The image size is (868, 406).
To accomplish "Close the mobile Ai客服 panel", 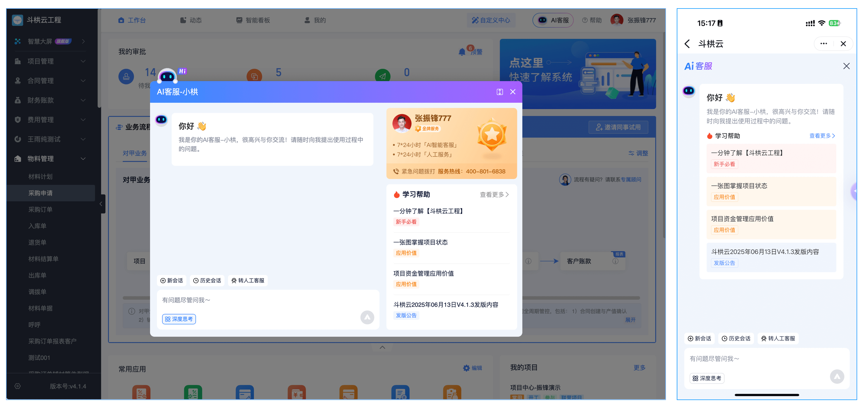I will [846, 66].
